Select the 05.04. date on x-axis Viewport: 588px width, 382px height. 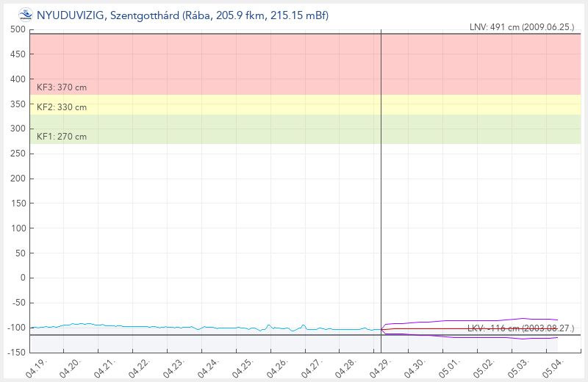click(553, 366)
